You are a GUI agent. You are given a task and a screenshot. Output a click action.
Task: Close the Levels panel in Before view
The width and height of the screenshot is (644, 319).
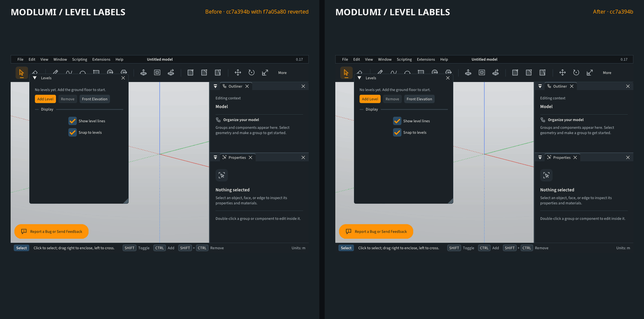click(123, 78)
